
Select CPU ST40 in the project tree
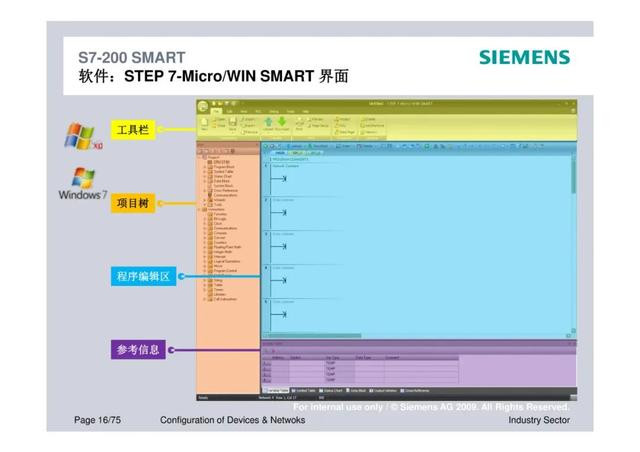pyautogui.click(x=218, y=162)
